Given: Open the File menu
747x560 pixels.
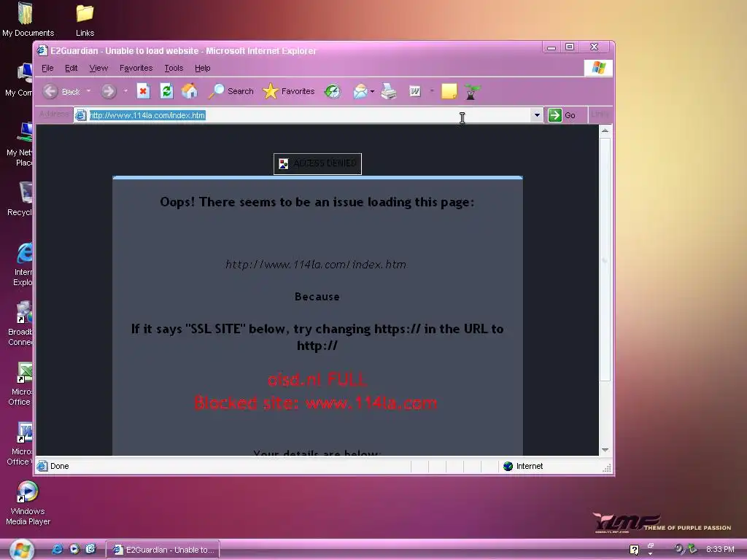Looking at the screenshot, I should click(x=47, y=68).
